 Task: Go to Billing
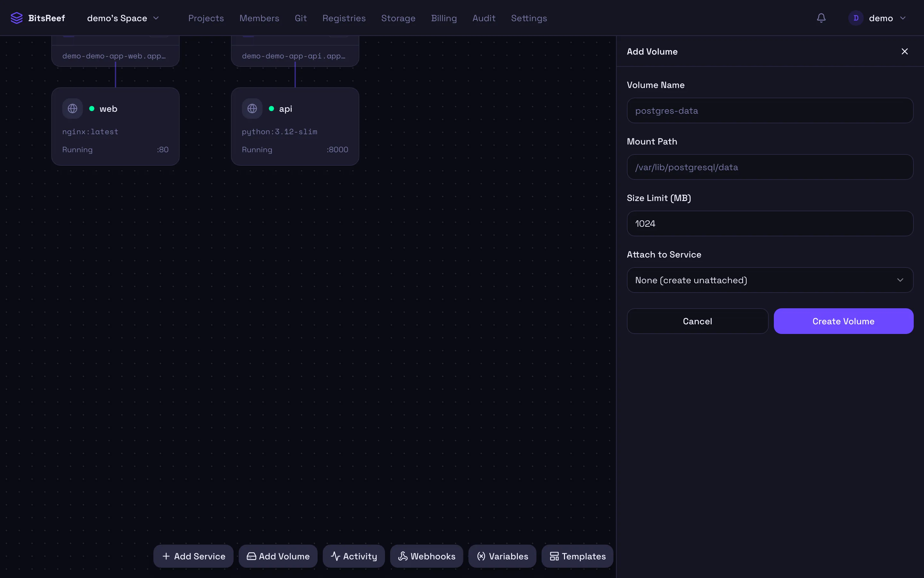pyautogui.click(x=444, y=18)
